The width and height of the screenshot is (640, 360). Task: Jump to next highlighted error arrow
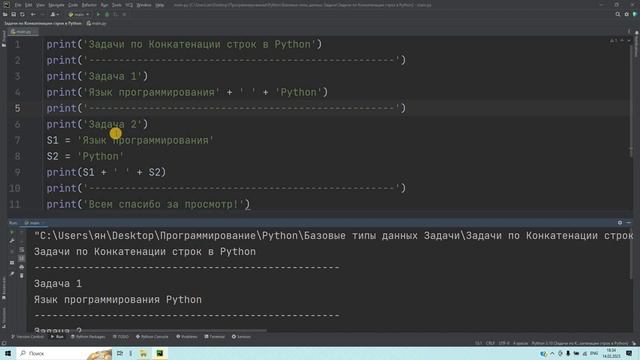(x=629, y=40)
